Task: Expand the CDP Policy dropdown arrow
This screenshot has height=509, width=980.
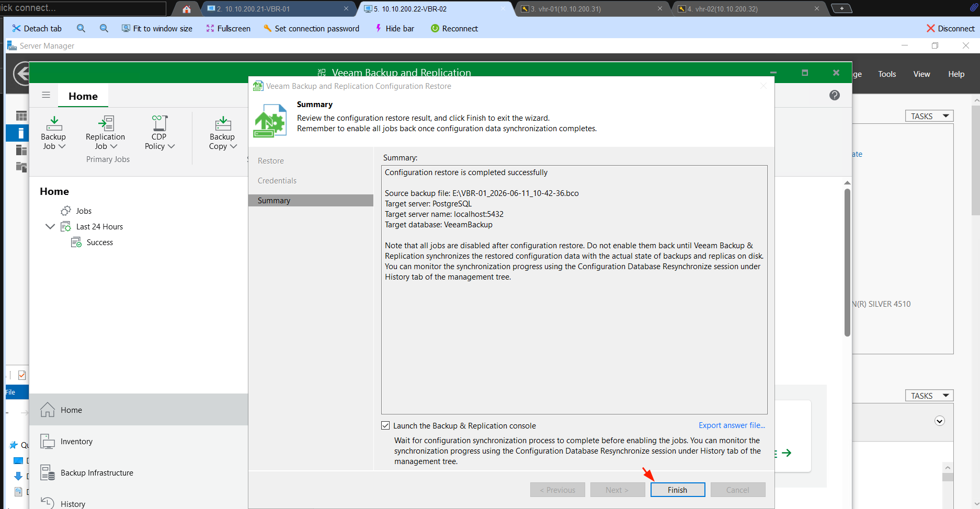Action: pos(171,146)
